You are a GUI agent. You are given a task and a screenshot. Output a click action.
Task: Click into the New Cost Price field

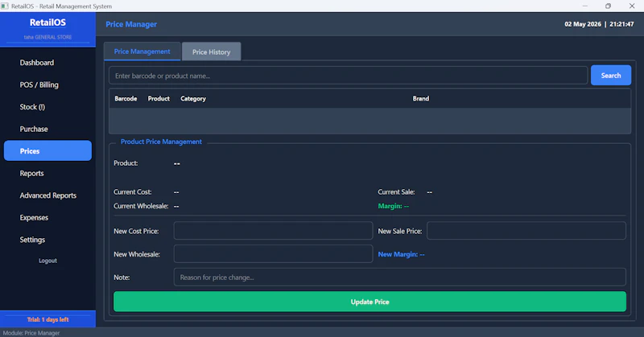coord(273,231)
